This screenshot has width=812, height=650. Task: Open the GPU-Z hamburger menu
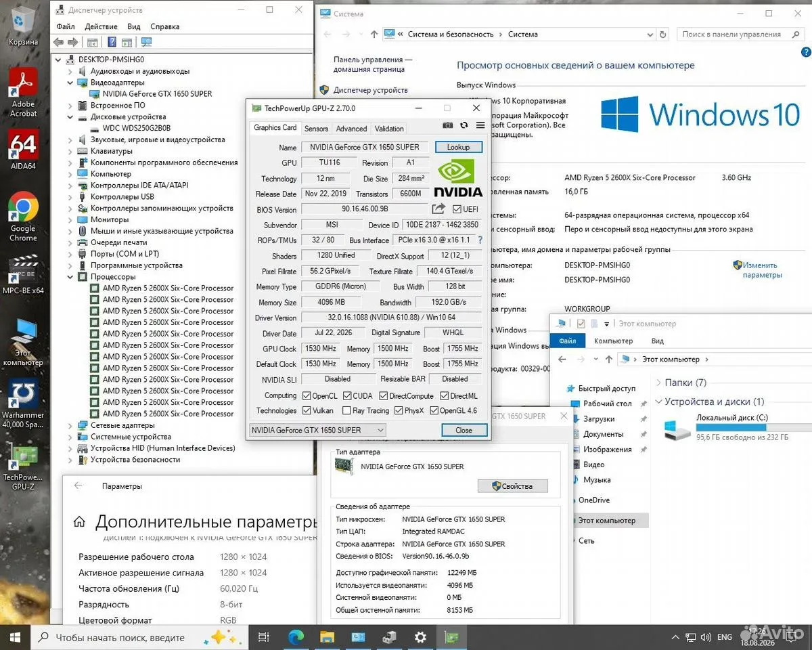[480, 125]
